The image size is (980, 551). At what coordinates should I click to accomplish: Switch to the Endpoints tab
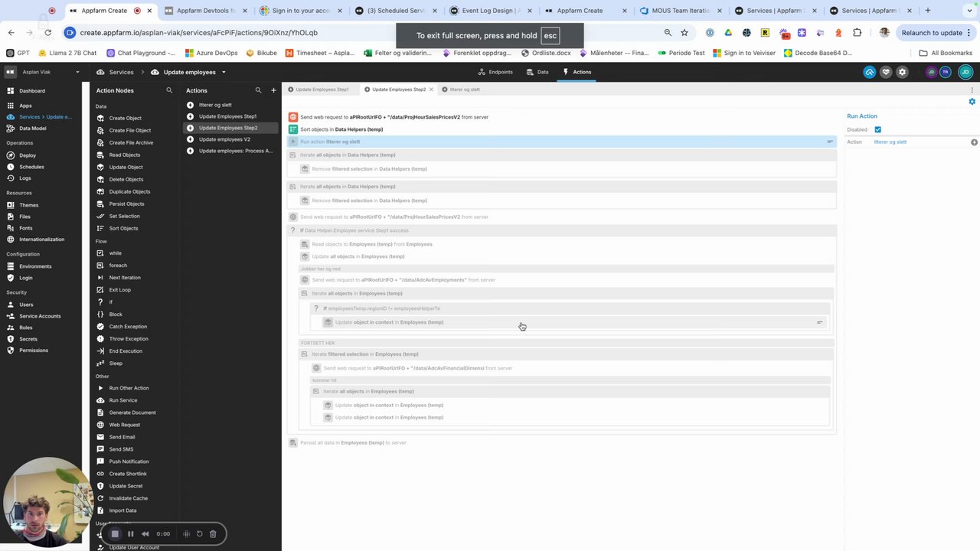click(495, 72)
